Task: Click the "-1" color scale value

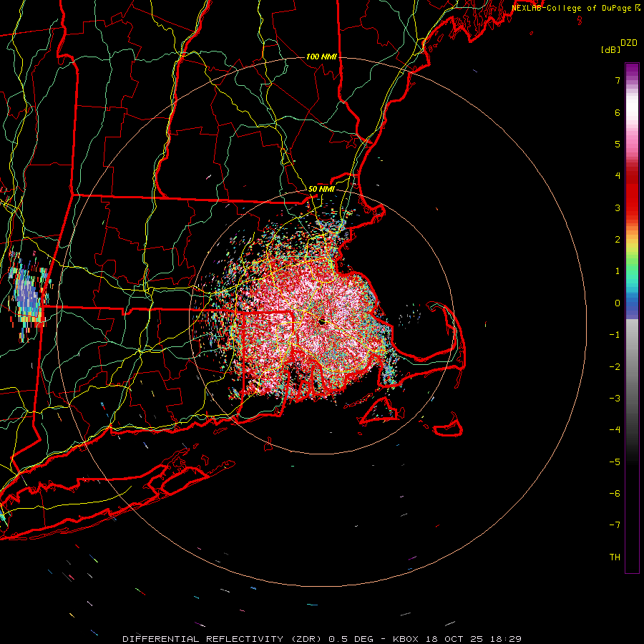Action: click(x=615, y=335)
